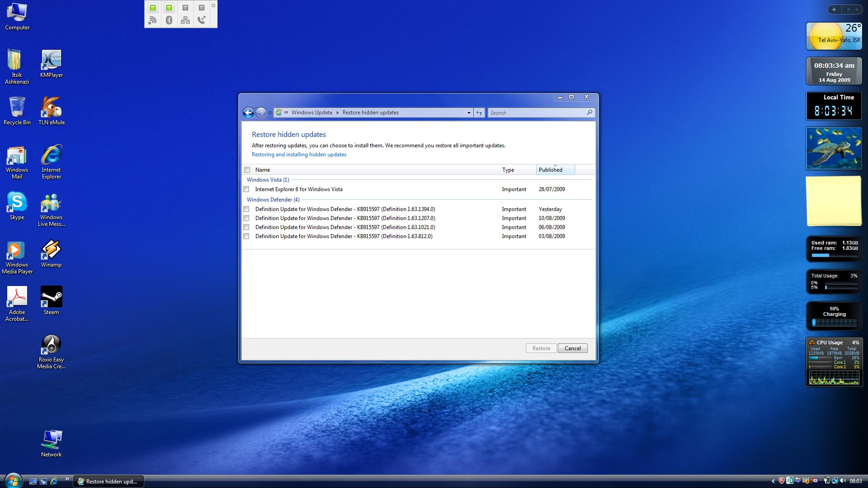This screenshot has width=868, height=488.
Task: Click the sea turtle slideshow gadget
Action: click(x=834, y=148)
